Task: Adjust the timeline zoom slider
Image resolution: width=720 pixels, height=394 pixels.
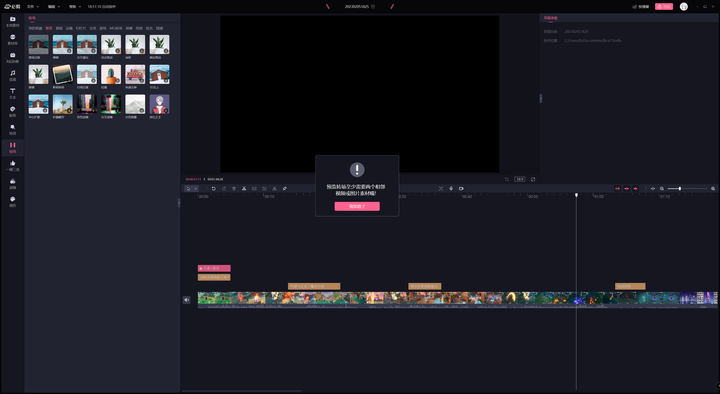Action: point(687,189)
